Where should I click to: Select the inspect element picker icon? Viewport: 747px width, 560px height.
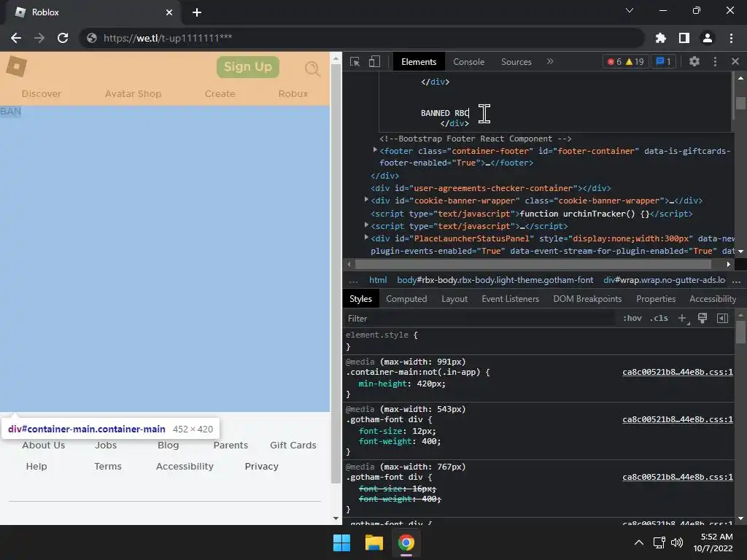click(x=355, y=62)
